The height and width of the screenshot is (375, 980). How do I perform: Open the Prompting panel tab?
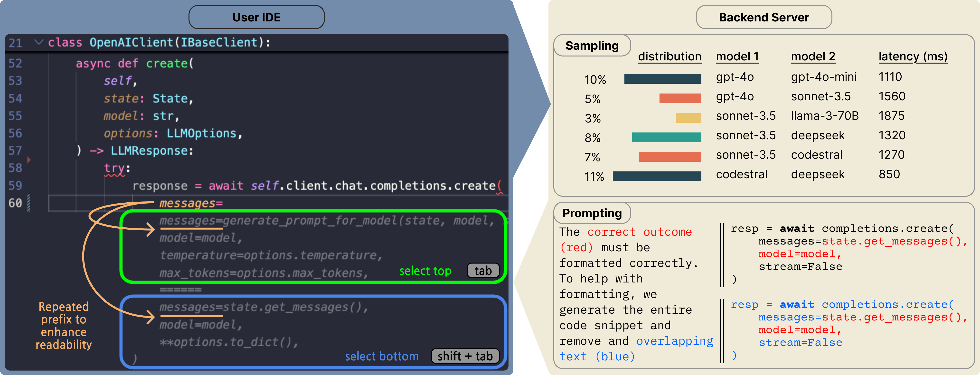coord(592,213)
